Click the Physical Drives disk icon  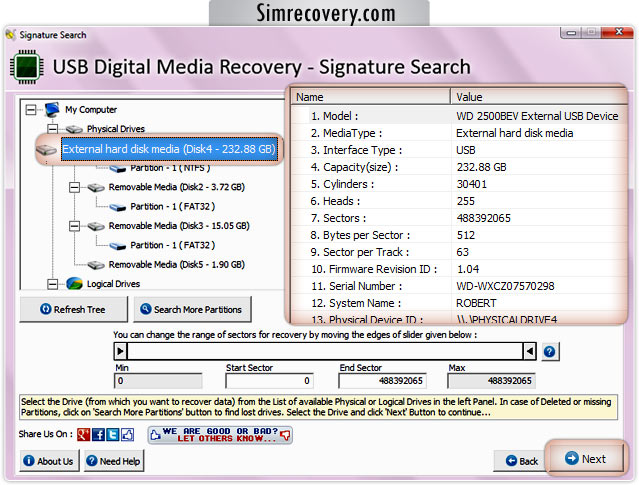pyautogui.click(x=74, y=129)
